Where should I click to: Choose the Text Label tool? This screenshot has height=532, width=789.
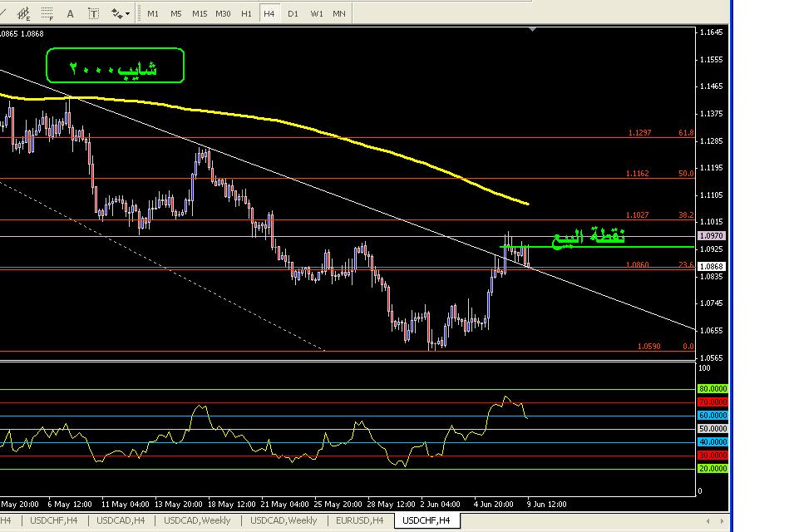click(x=93, y=13)
